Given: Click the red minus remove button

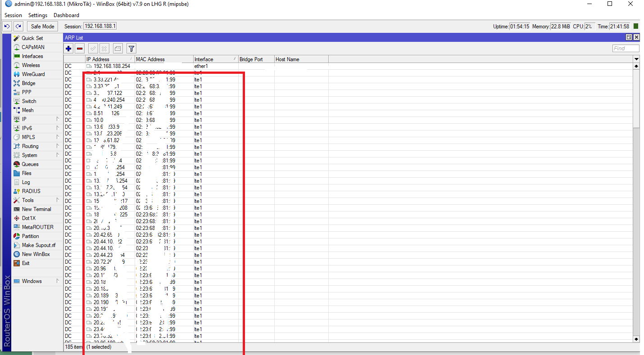Looking at the screenshot, I should point(80,48).
